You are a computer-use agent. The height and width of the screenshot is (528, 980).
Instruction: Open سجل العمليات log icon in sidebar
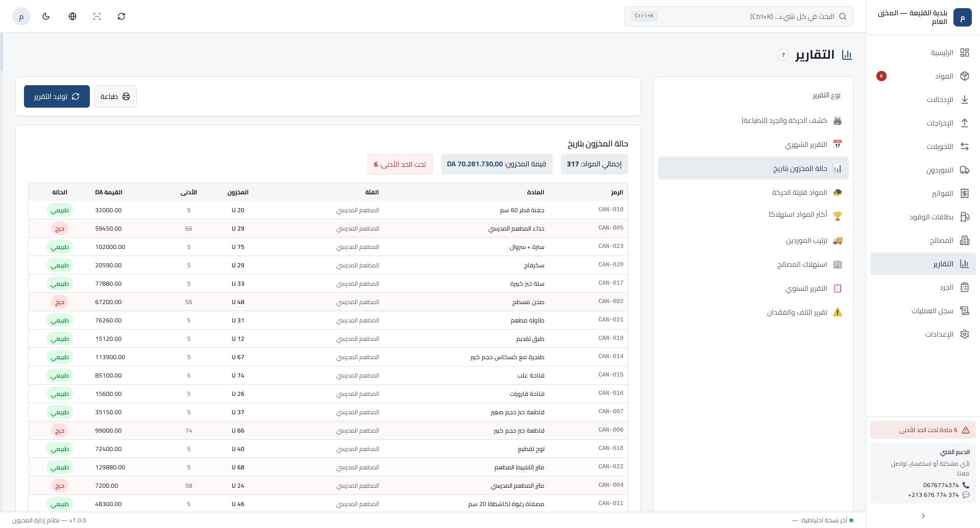[965, 311]
